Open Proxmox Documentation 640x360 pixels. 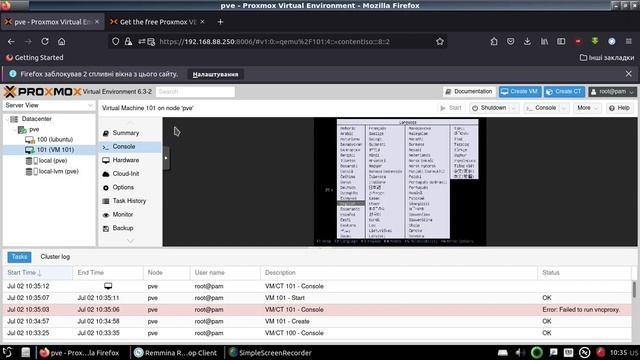pyautogui.click(x=469, y=91)
